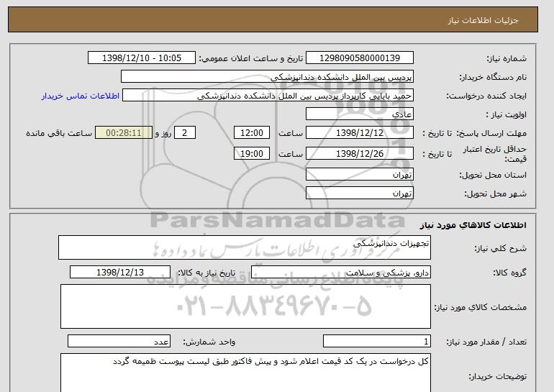Screen dimensions: 554x392
Task: Click text ساعت باقی مانده
Action: 59,133
